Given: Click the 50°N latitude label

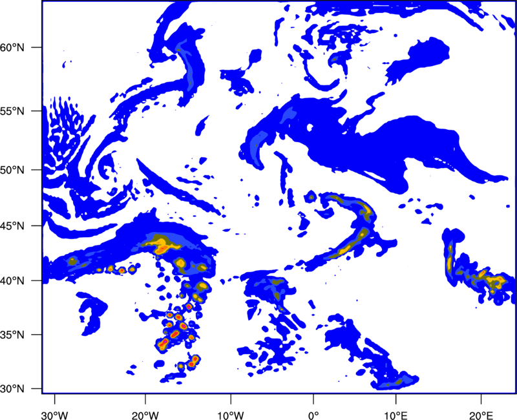Looking at the screenshot, I should [x=12, y=170].
